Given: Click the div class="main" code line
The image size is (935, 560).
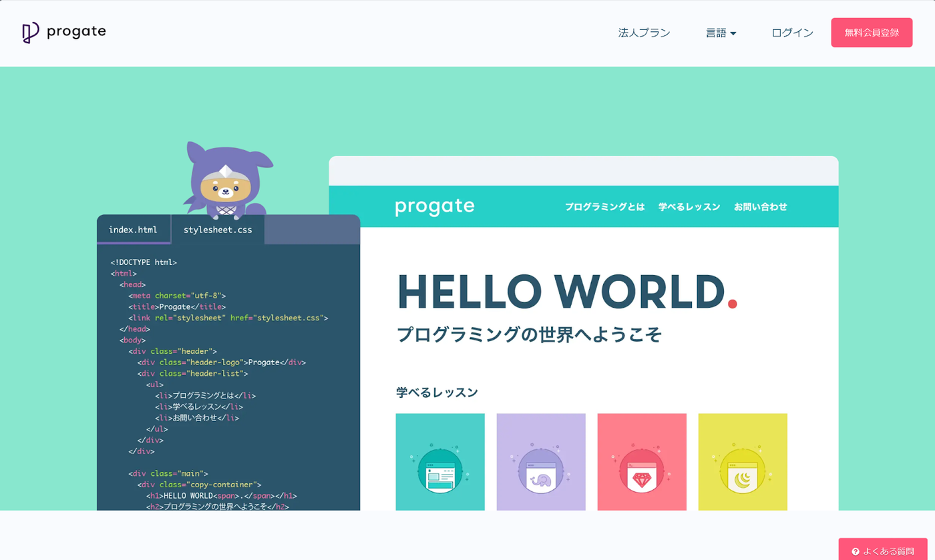Looking at the screenshot, I should click(168, 473).
